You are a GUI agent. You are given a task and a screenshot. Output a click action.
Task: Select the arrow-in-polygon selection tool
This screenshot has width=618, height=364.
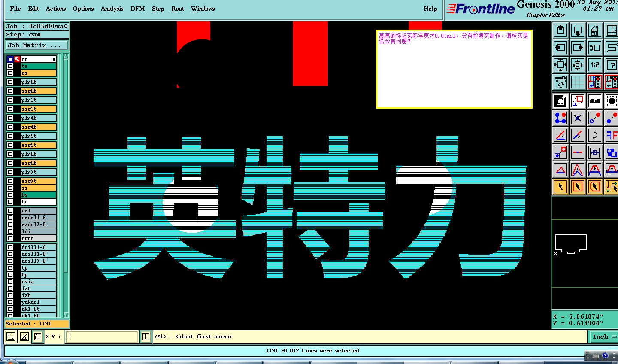click(595, 187)
